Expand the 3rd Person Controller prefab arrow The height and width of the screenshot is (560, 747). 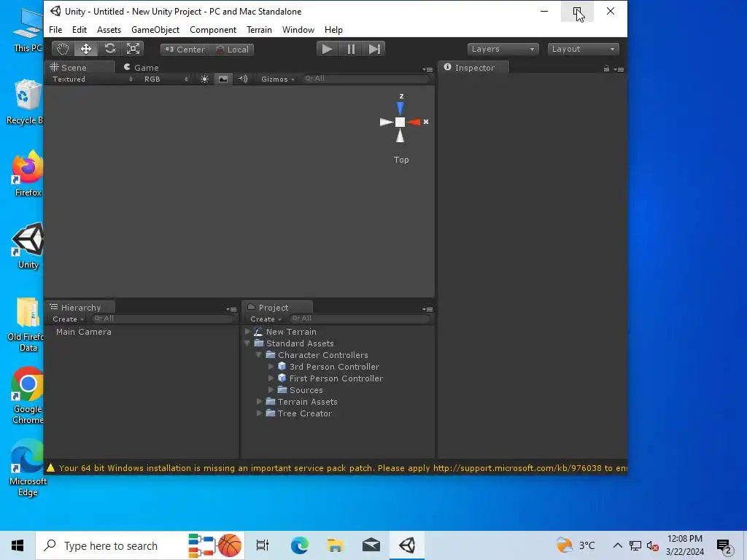271,366
